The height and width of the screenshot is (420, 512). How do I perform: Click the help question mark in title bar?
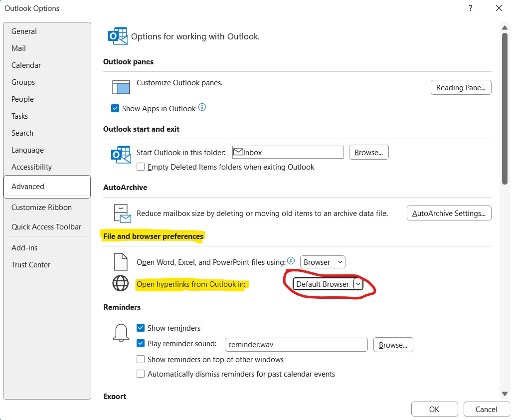tap(470, 8)
